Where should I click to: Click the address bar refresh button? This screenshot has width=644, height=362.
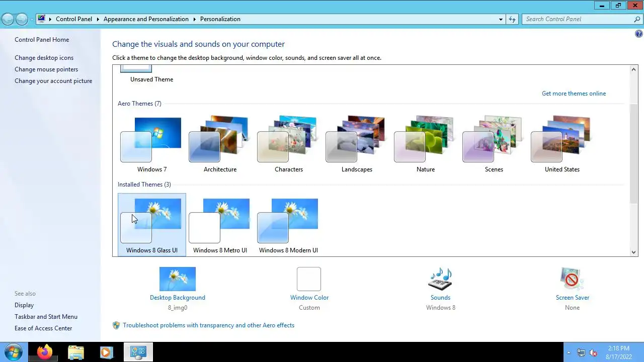coord(512,19)
